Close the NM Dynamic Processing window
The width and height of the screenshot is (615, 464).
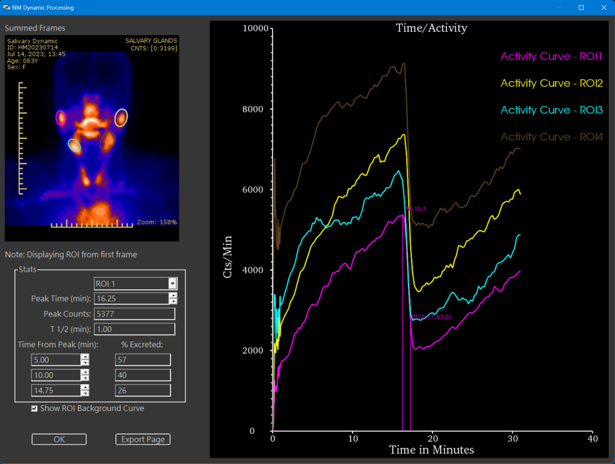[604, 7]
